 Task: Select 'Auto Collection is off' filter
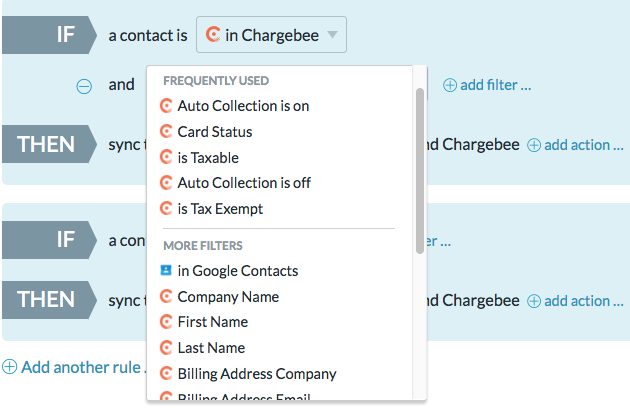point(244,183)
